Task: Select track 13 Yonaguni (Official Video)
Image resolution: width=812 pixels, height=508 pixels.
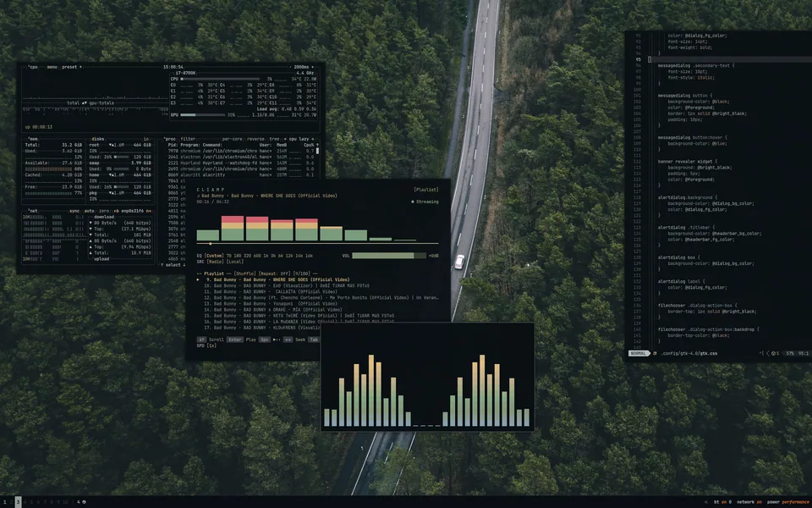Action: (271, 304)
